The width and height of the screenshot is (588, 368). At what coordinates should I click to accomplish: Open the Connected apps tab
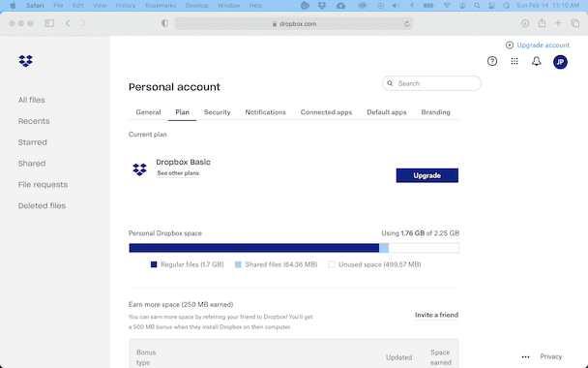[326, 112]
